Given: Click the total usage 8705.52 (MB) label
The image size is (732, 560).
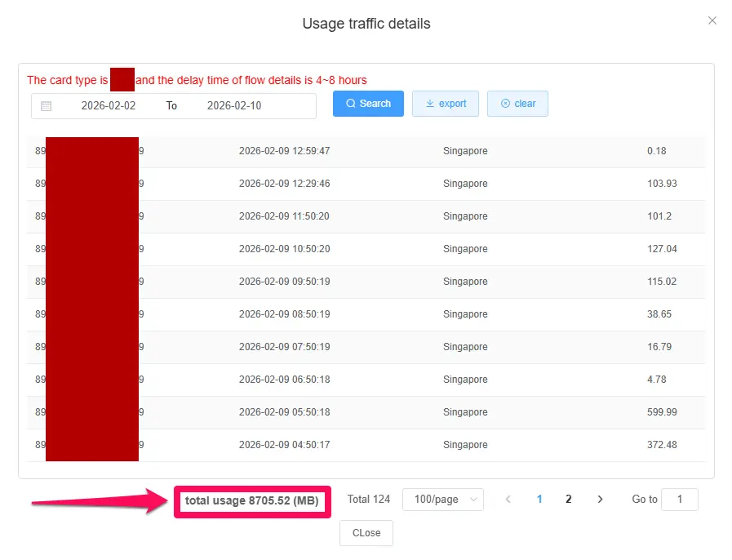Looking at the screenshot, I should 252,500.
